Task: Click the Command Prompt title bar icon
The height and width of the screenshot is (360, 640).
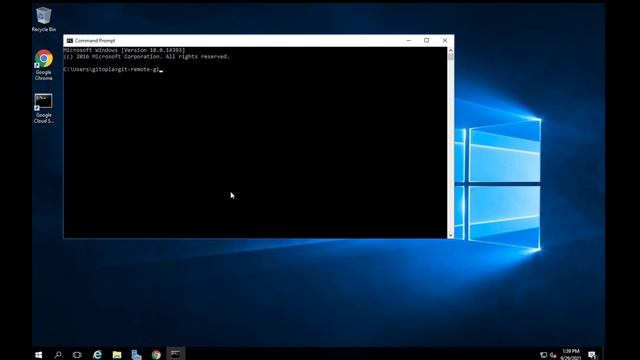Action: coord(70,40)
